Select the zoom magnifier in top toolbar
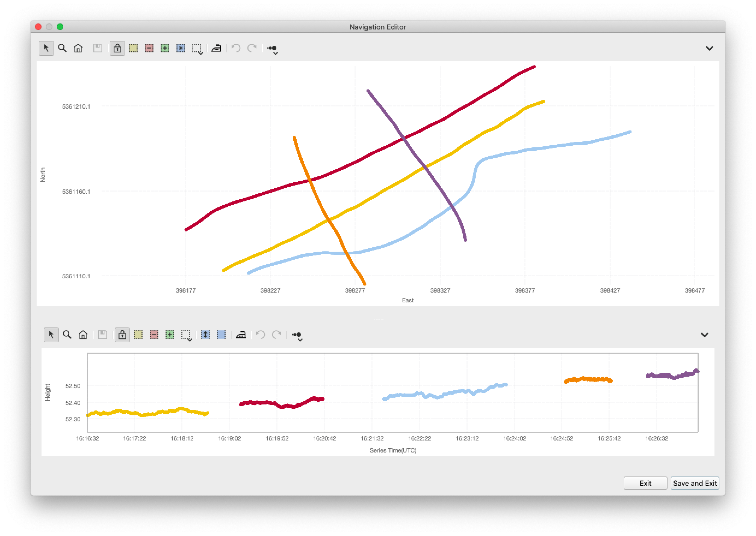 pyautogui.click(x=62, y=48)
